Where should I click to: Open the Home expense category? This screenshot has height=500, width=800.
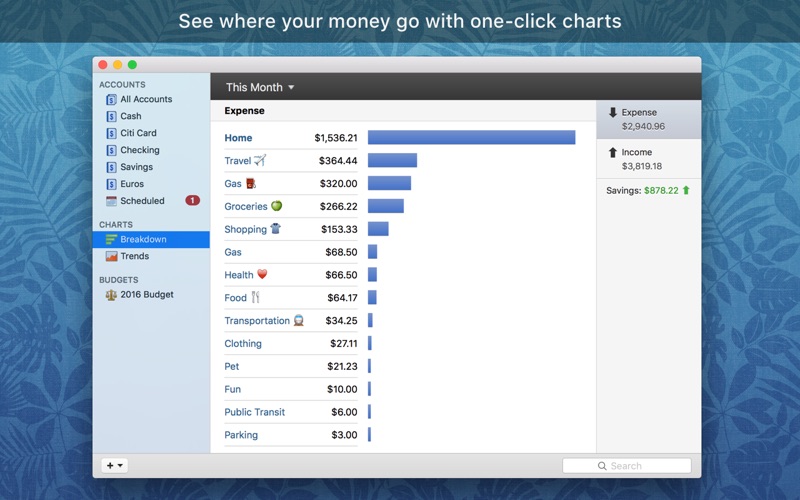[238, 138]
